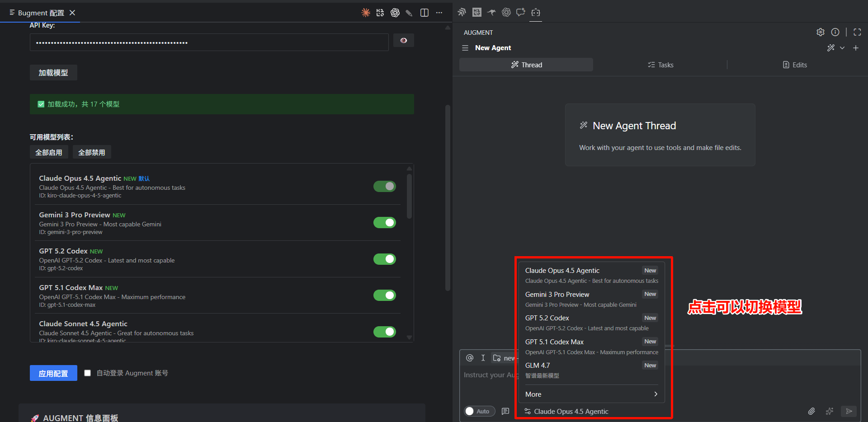Viewport: 868px width, 422px height.
Task: Split the editor with the layout icon
Action: click(x=425, y=13)
